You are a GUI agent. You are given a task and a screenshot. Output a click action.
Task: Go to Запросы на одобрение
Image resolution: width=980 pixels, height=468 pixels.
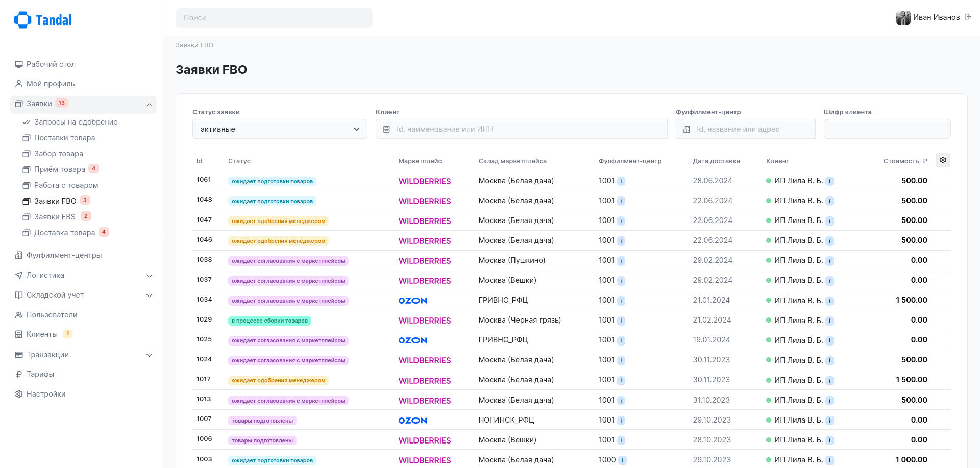tap(76, 122)
